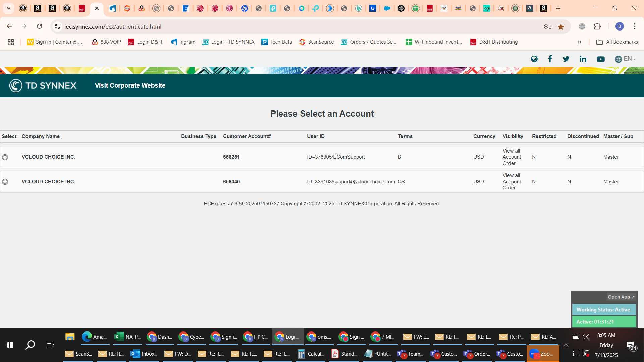Click Working Status: Active indicator
The height and width of the screenshot is (362, 644).
pos(604,310)
